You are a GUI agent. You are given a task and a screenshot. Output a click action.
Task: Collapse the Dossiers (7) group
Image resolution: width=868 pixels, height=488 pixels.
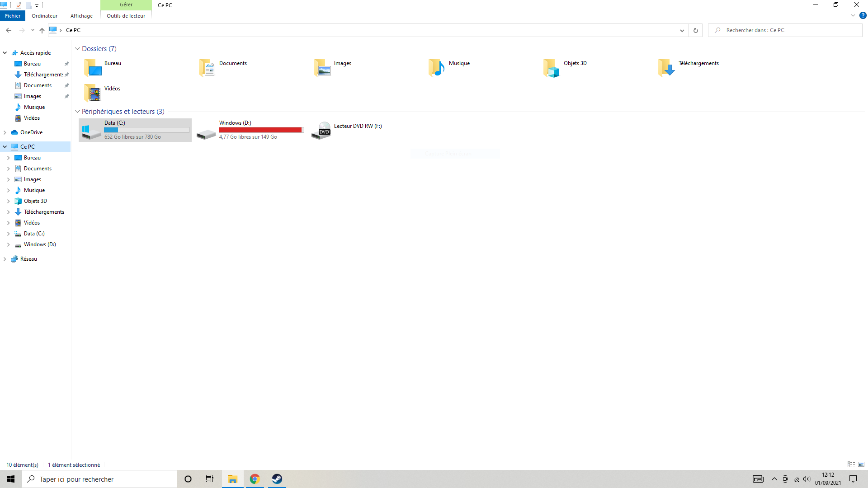pyautogui.click(x=77, y=49)
